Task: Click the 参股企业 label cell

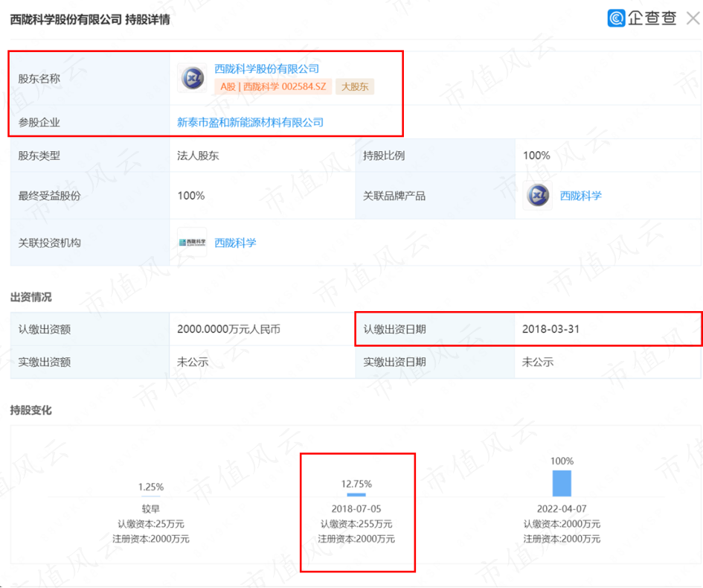Action: tap(90, 122)
